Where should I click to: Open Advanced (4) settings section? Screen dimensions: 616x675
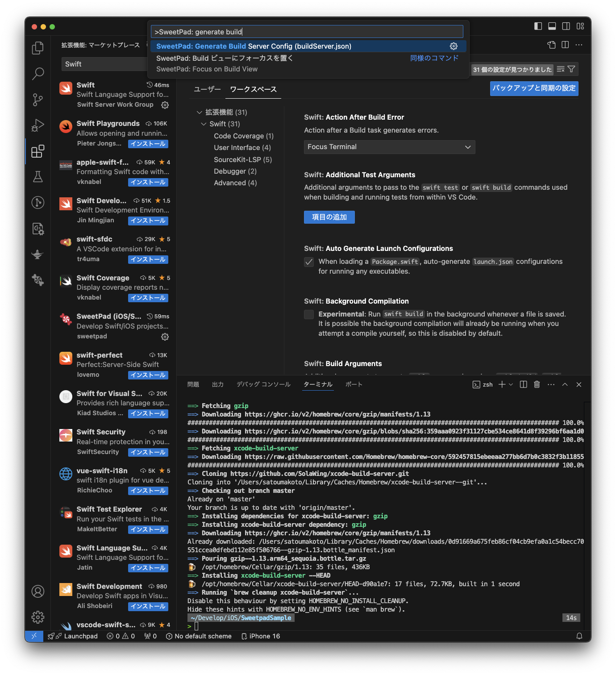pos(235,183)
